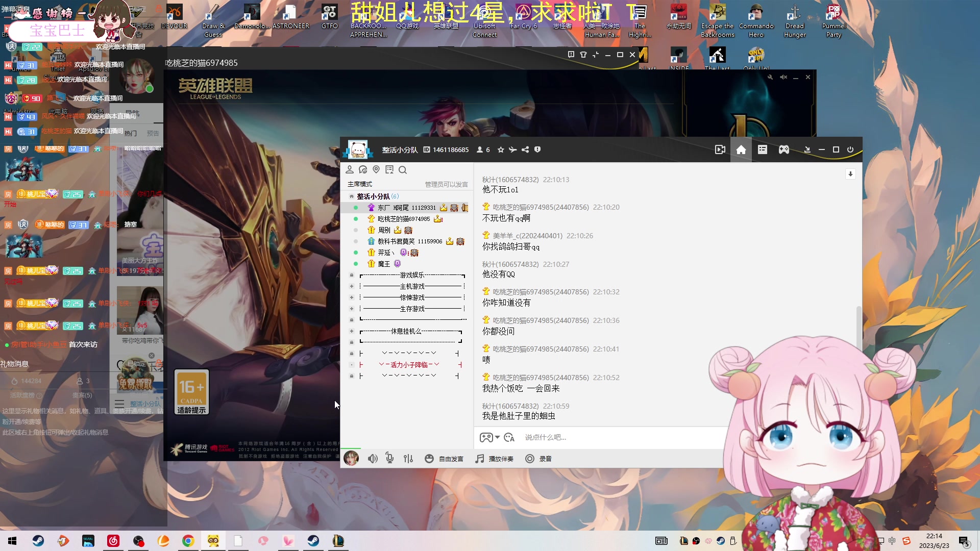980x551 pixels.
Task: Open the wrench settings in League launcher
Action: pyautogui.click(x=770, y=77)
